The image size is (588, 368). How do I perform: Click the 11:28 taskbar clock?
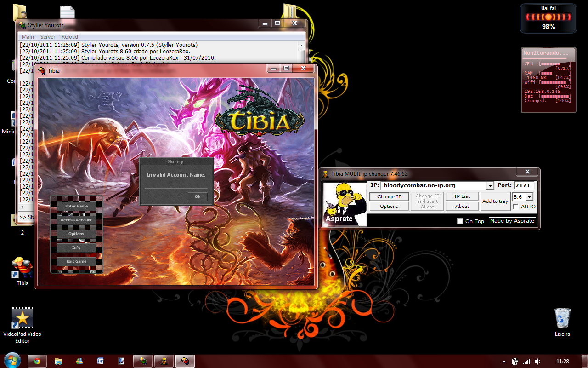pyautogui.click(x=562, y=362)
